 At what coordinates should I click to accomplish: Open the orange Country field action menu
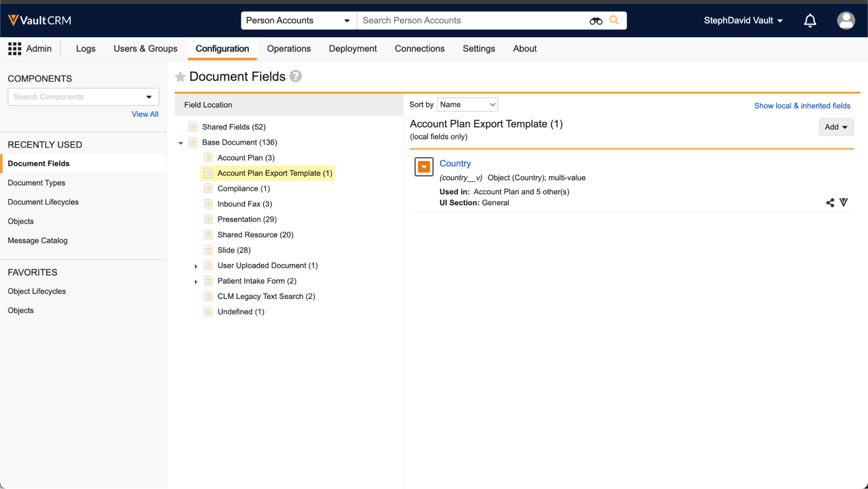tap(424, 167)
